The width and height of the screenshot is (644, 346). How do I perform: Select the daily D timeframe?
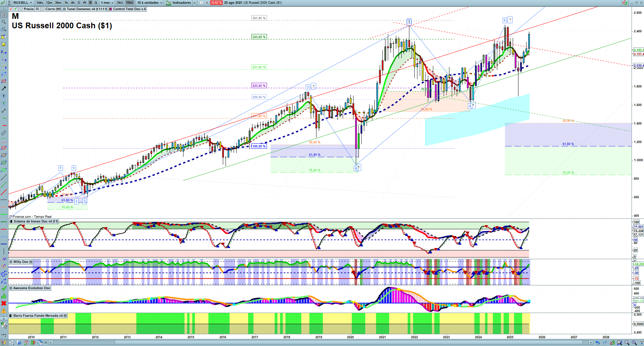79,3
